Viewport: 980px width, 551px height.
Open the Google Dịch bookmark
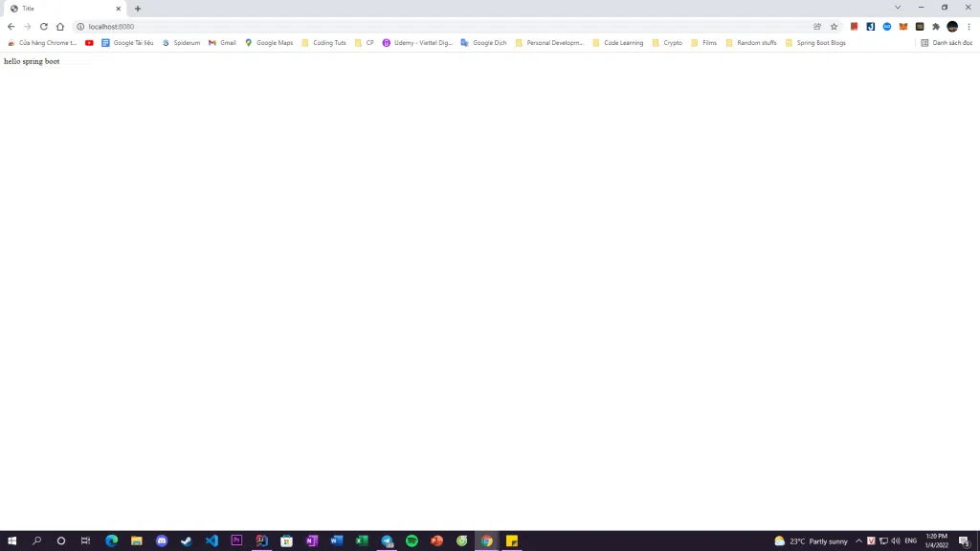click(x=483, y=42)
